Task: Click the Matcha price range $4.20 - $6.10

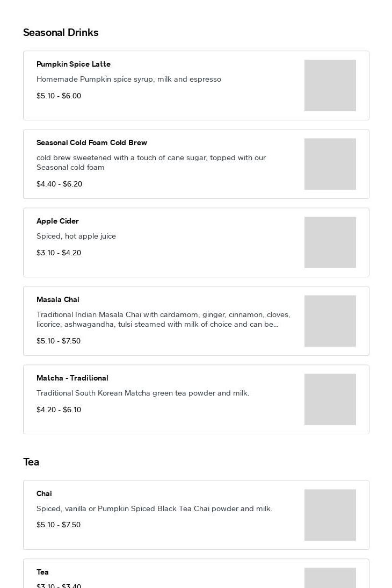Action: pyautogui.click(x=59, y=410)
